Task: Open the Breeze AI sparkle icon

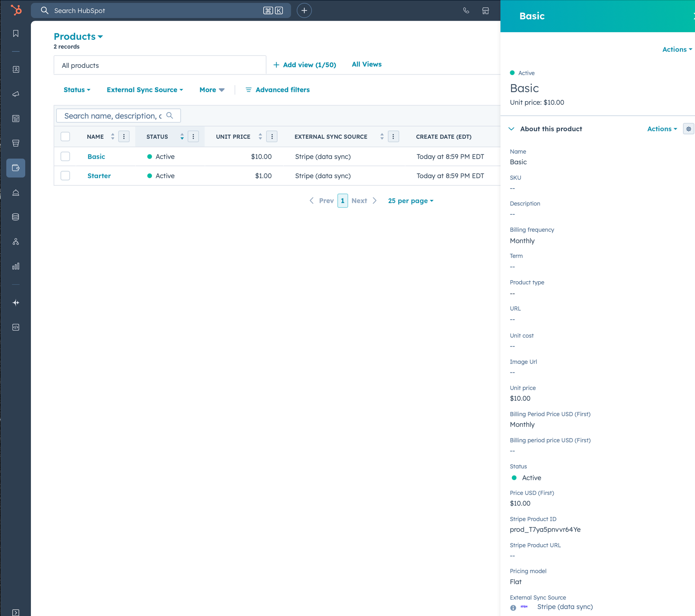Action: pos(16,303)
